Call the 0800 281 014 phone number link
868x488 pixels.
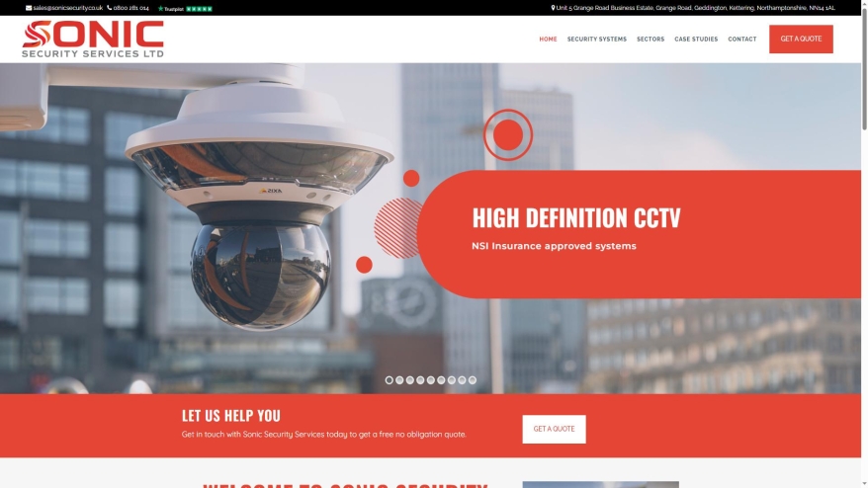point(131,8)
